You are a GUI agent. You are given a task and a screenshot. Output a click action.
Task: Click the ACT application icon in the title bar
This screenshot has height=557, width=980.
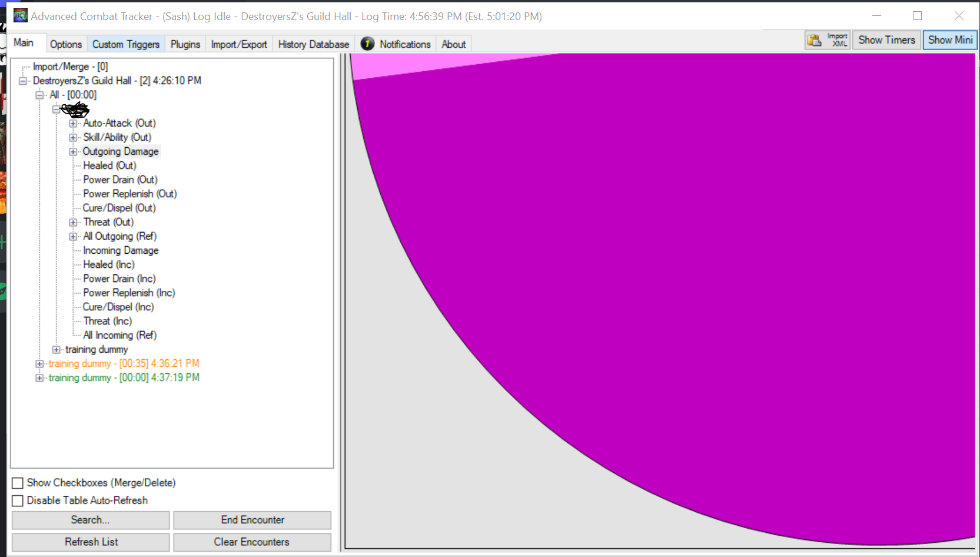point(19,15)
